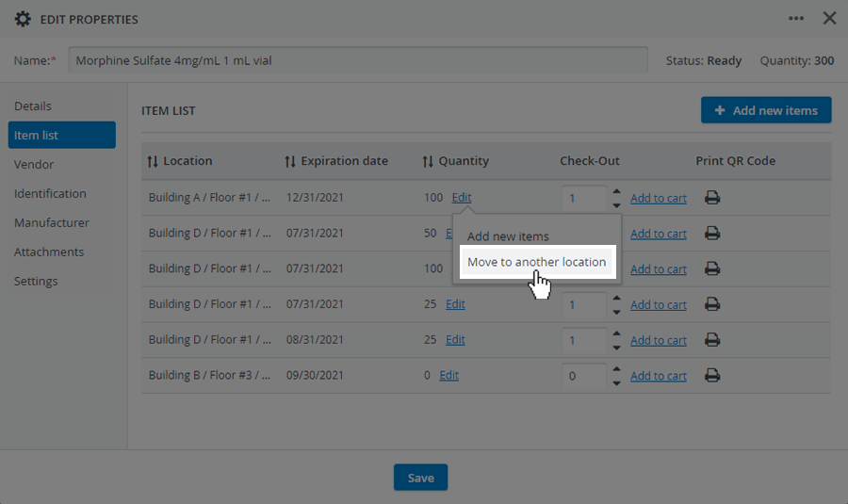This screenshot has width=848, height=504.
Task: Open the Attachments section
Action: [49, 252]
